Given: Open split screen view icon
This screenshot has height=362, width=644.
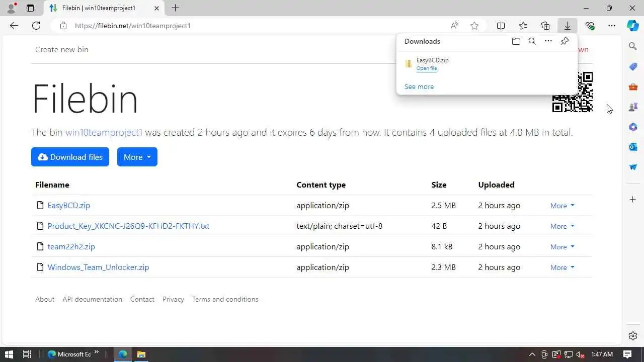Looking at the screenshot, I should coord(501,26).
